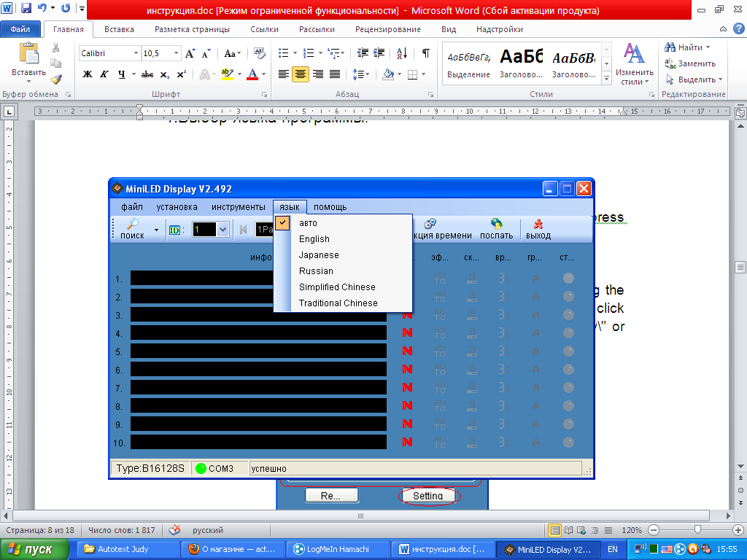Open the font color dropdown arrow

[x=263, y=74]
